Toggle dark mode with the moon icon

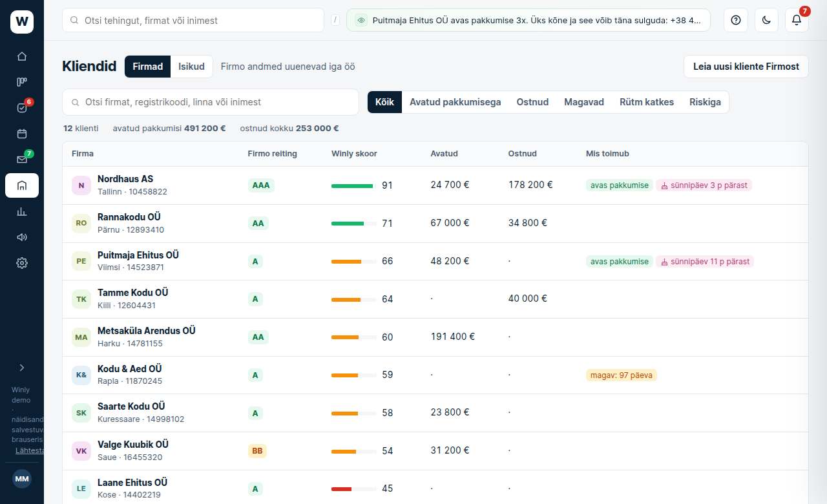(766, 20)
